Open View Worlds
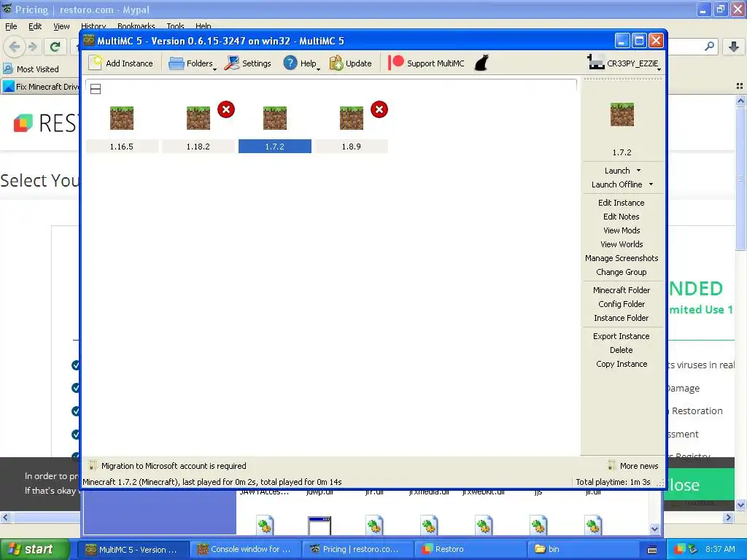The width and height of the screenshot is (747, 560). click(x=622, y=244)
